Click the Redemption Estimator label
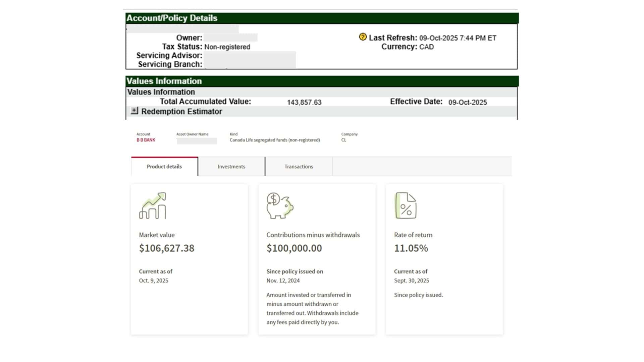Screen dimensions: 644x362 click(x=181, y=112)
